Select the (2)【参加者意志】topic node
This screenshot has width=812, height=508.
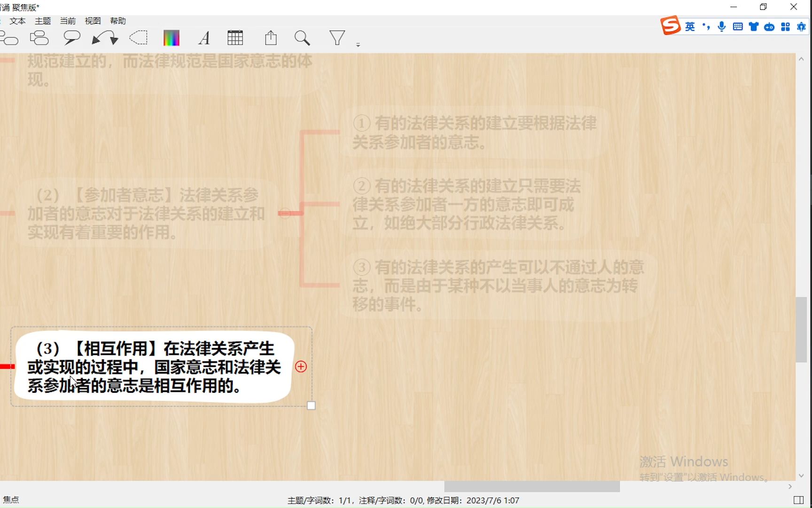pos(147,214)
